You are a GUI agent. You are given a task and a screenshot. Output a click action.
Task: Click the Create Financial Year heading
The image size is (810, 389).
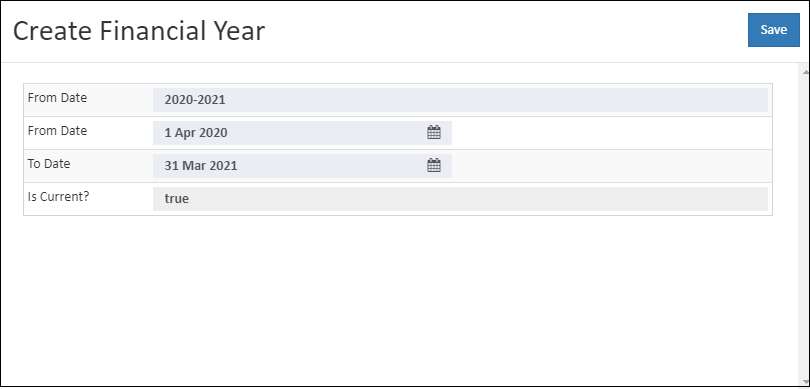point(138,31)
